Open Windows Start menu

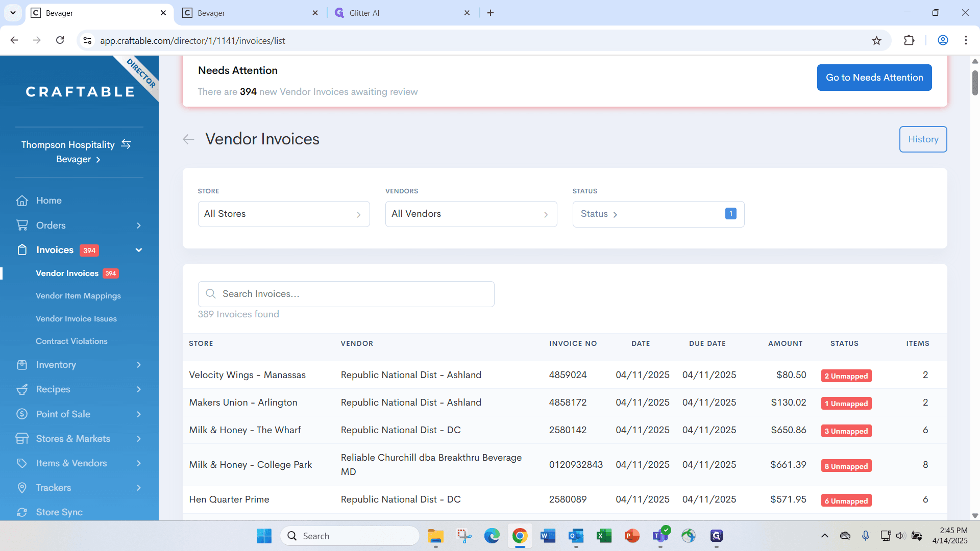(264, 536)
